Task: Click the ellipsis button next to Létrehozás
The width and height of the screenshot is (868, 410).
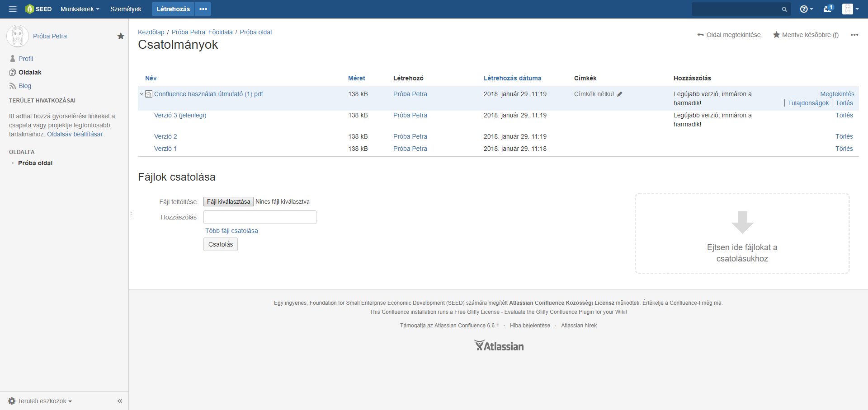Action: pos(203,9)
